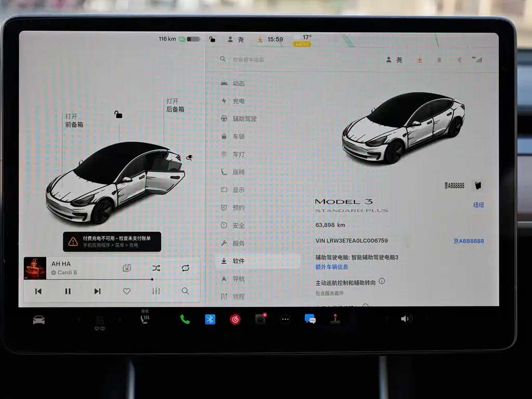Tap the Bluetooth icon in settings header

tap(459, 60)
